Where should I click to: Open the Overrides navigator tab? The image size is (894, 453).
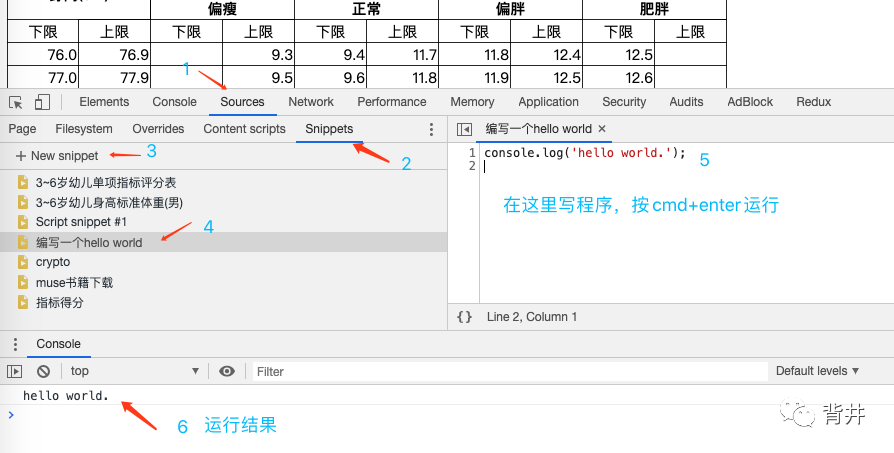158,129
